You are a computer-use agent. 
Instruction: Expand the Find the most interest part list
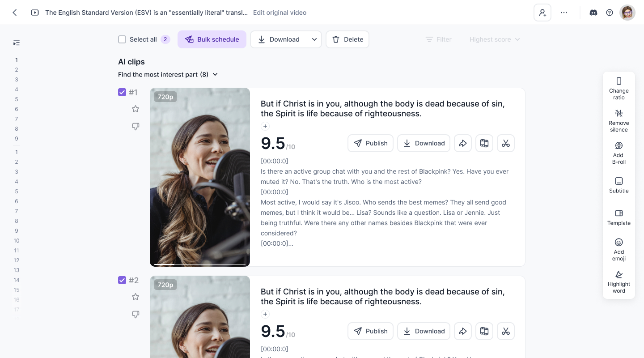click(168, 74)
